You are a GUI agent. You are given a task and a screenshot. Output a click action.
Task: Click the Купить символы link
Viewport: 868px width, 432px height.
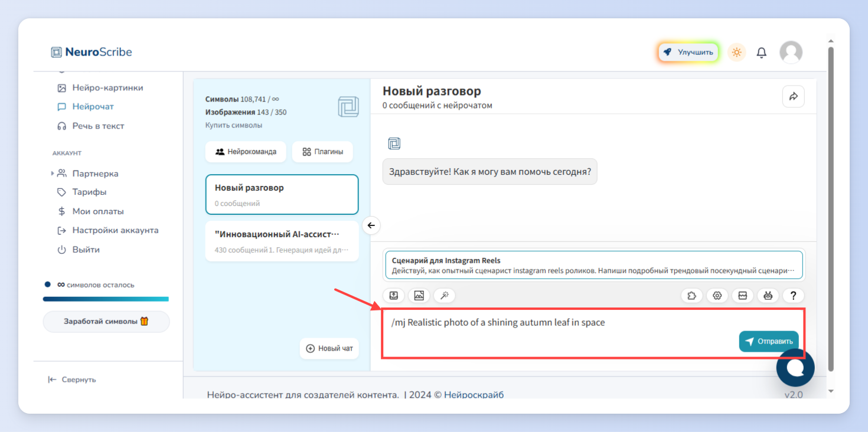pos(234,125)
